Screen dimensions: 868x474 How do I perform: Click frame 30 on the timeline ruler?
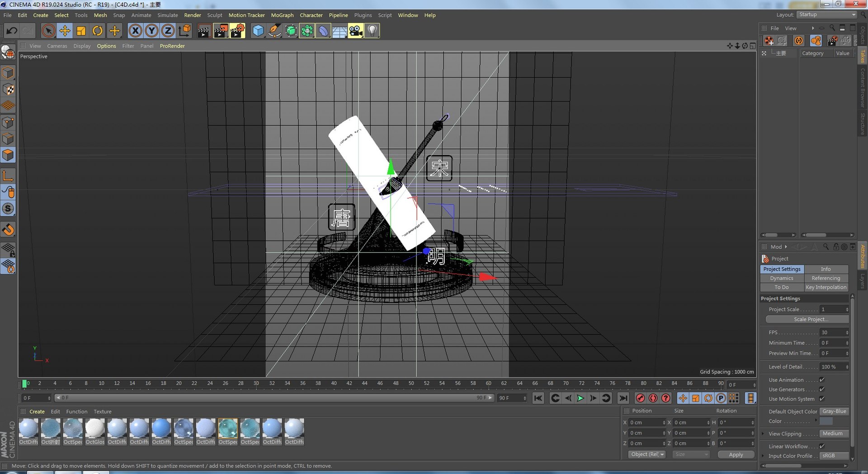coord(256,384)
